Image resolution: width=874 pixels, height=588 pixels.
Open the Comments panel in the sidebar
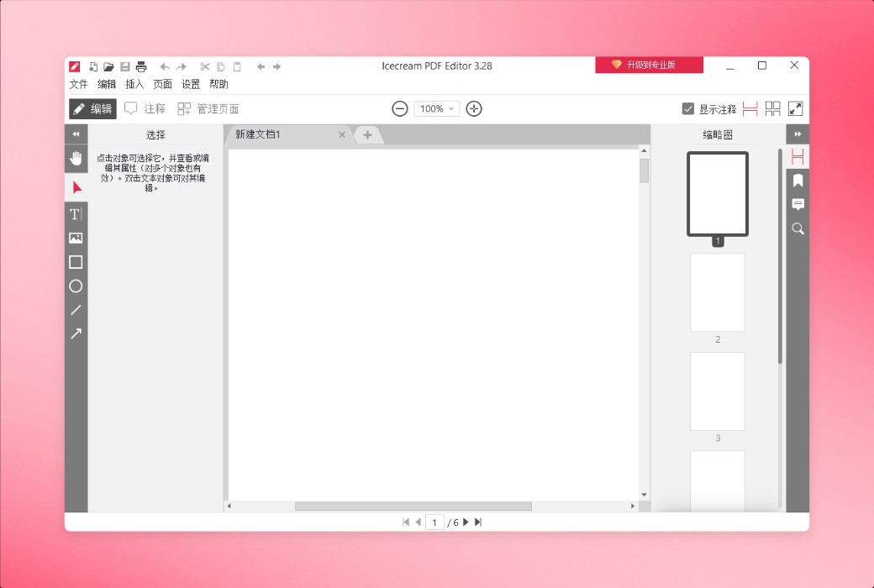tap(797, 204)
